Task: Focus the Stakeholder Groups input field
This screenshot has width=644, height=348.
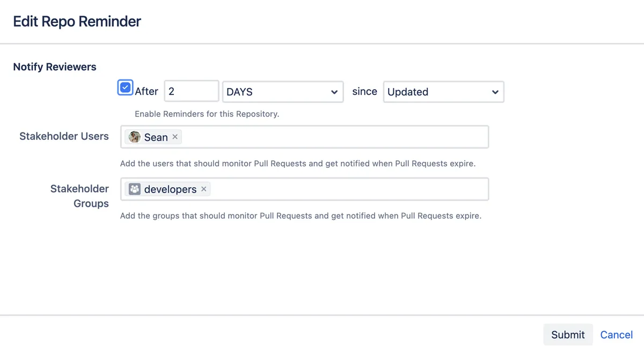Action: click(x=304, y=189)
